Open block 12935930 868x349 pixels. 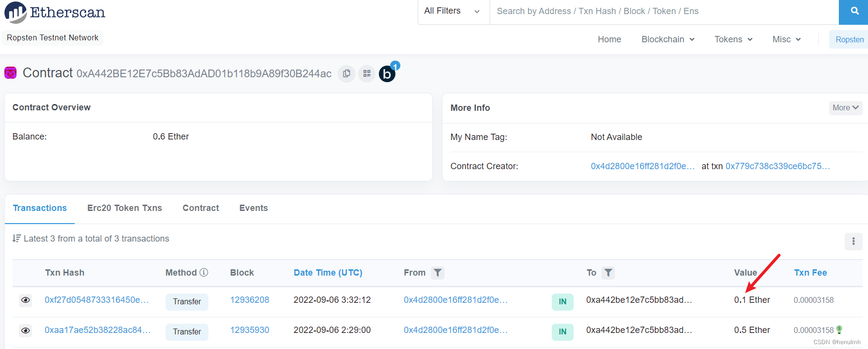coord(250,330)
